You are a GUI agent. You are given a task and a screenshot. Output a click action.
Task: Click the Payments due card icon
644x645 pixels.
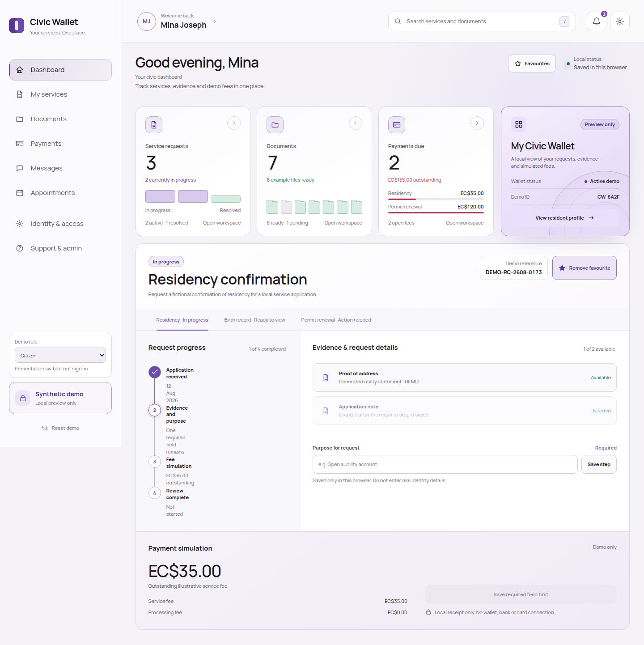[397, 125]
